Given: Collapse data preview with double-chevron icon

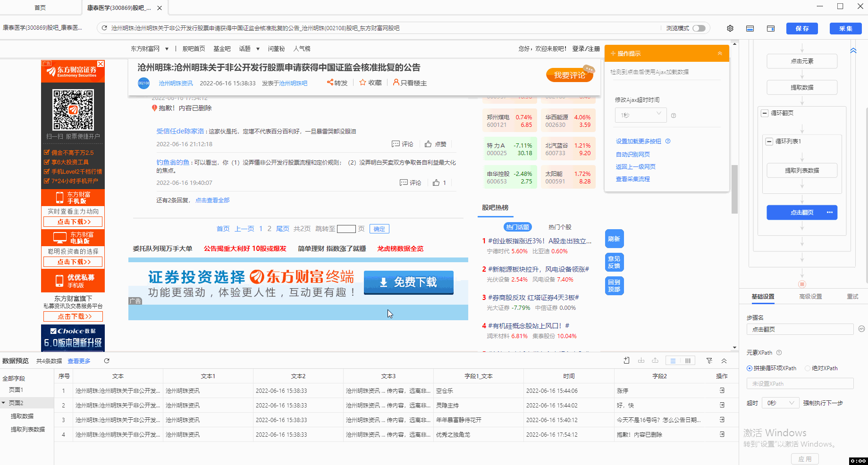Looking at the screenshot, I should (724, 361).
